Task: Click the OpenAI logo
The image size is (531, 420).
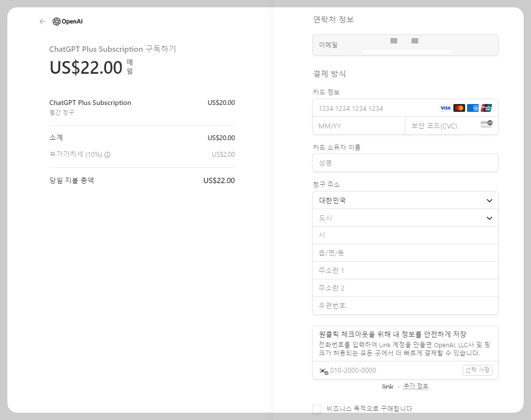Action: point(67,21)
